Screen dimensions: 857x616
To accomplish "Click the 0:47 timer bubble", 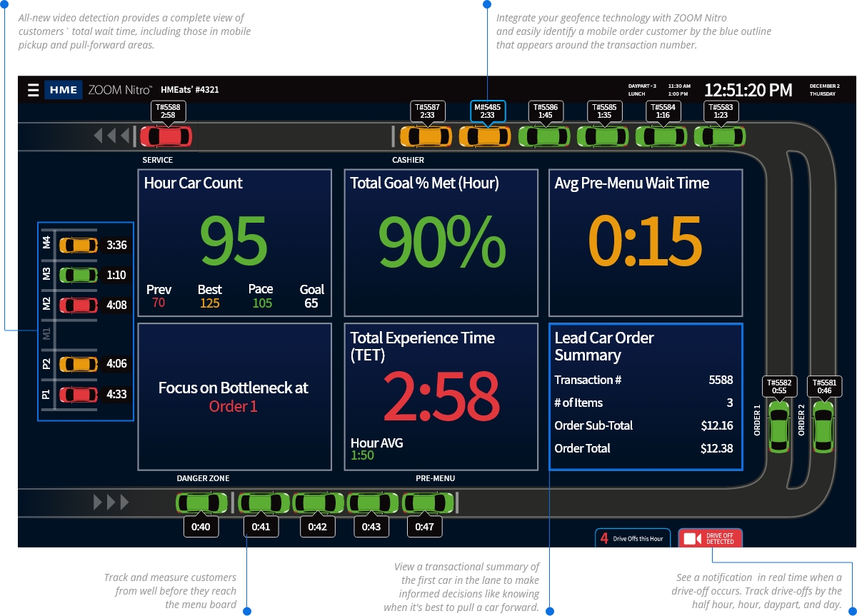I will [x=424, y=527].
